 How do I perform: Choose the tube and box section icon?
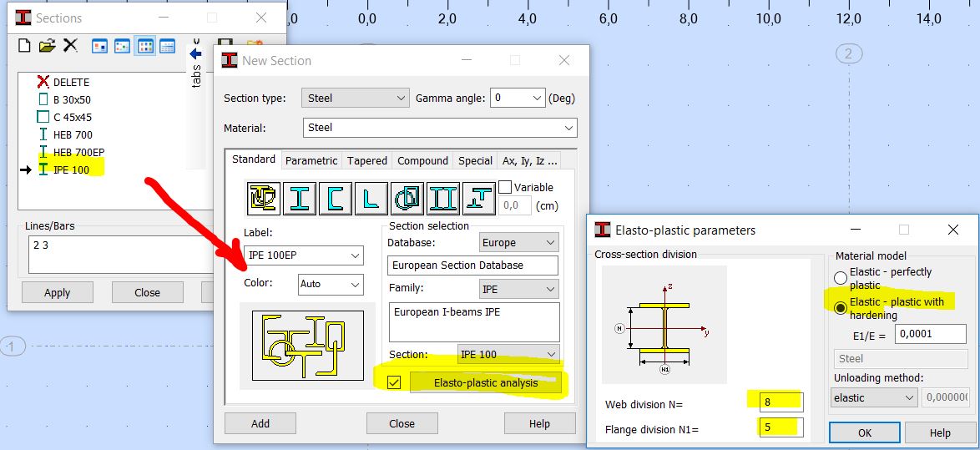coord(407,198)
